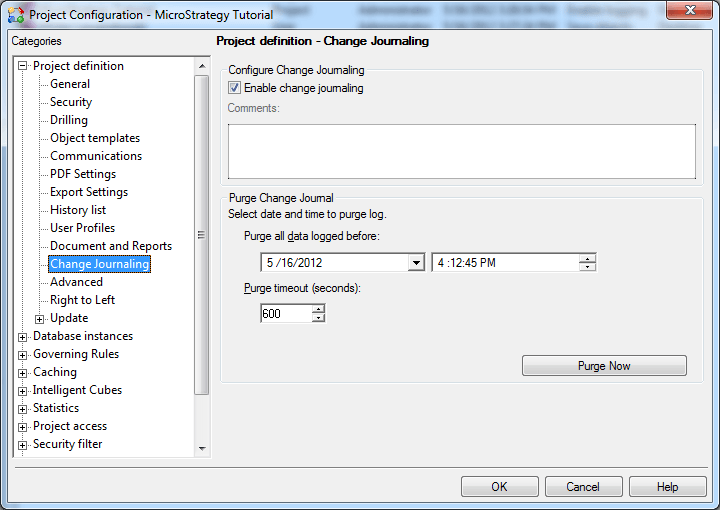Select General under Project definition
Screen dimensions: 720x510
tap(70, 84)
